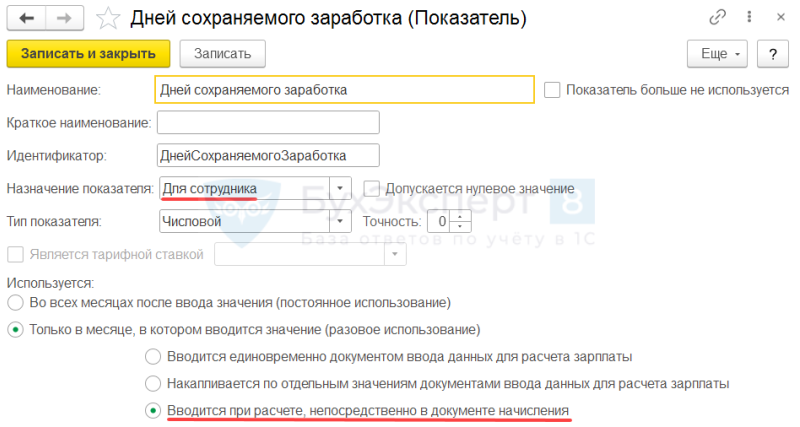Go forward with the right arrow button
800x427 pixels.
[x=64, y=18]
